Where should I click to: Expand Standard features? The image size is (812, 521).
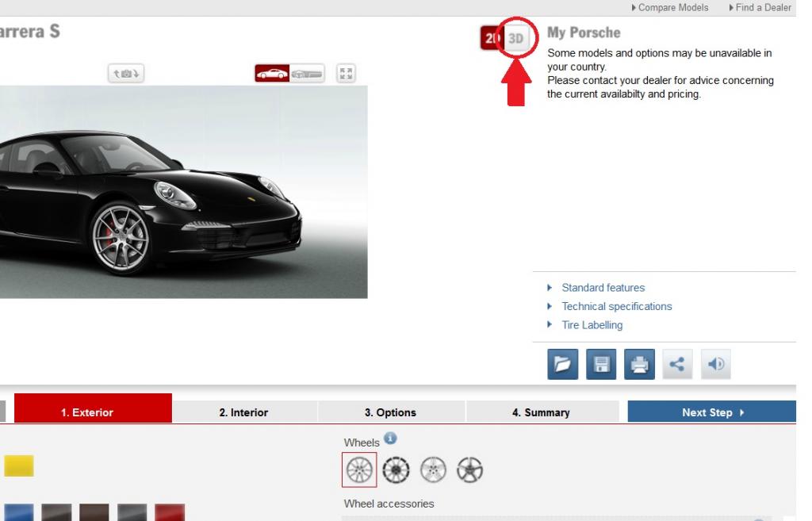(x=603, y=287)
